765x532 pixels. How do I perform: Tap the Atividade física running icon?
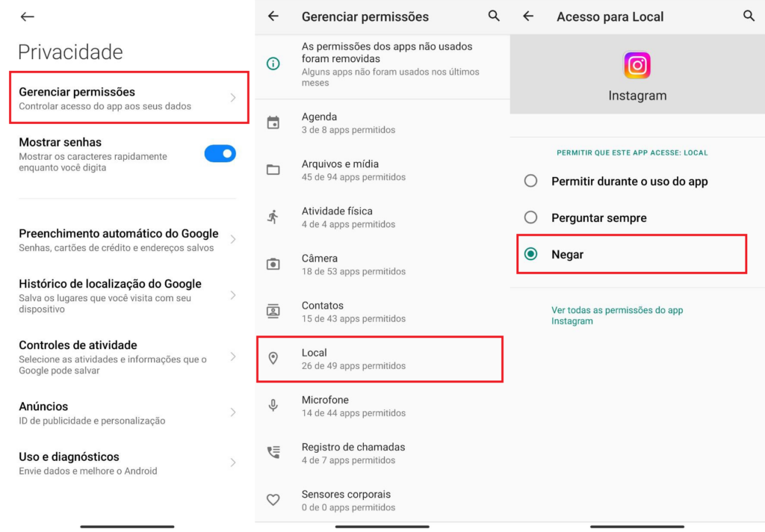click(x=273, y=217)
